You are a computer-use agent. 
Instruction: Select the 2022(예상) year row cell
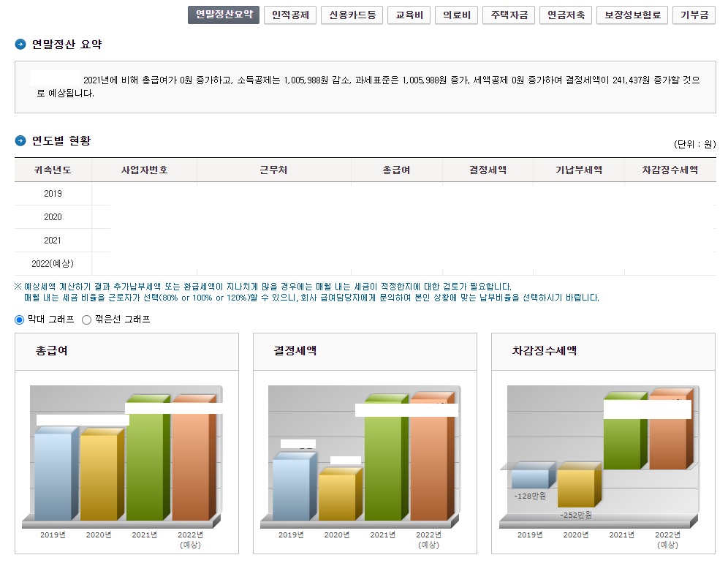pos(53,264)
